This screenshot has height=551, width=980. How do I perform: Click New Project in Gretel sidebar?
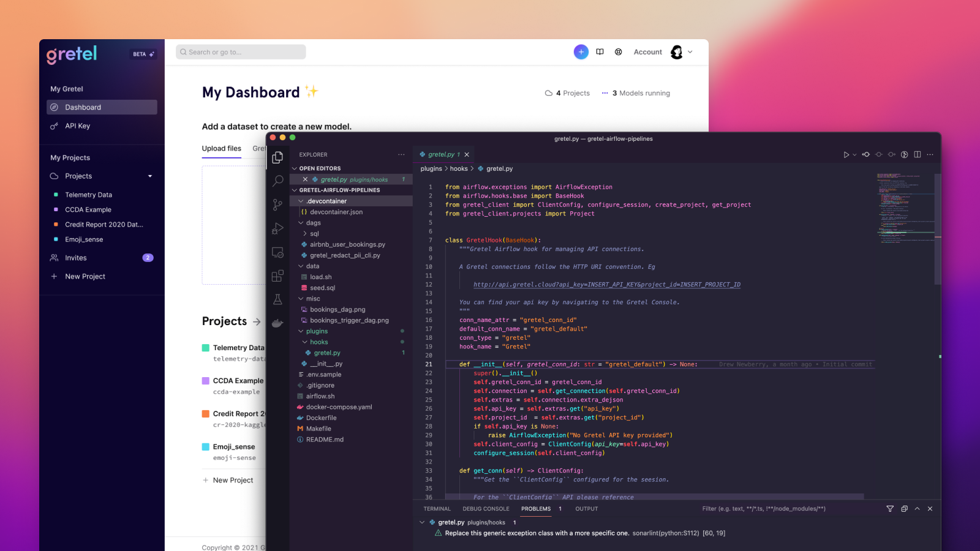(85, 277)
